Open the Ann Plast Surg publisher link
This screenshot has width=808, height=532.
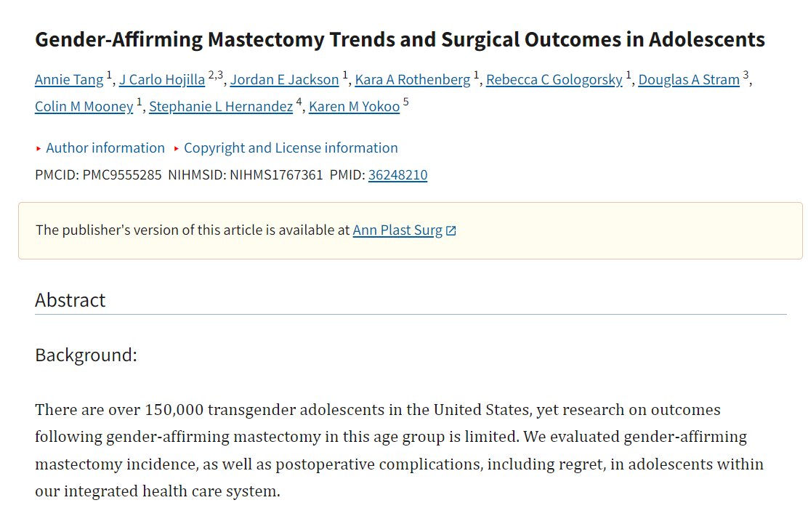pos(397,230)
